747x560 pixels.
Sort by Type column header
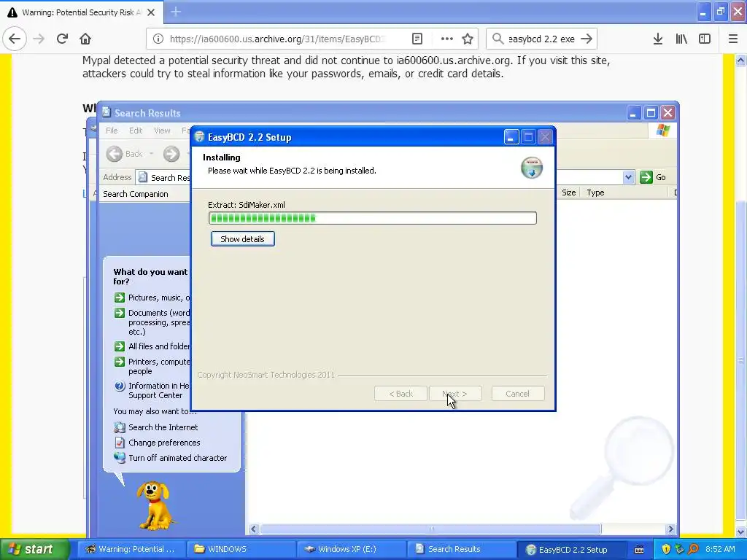[595, 192]
